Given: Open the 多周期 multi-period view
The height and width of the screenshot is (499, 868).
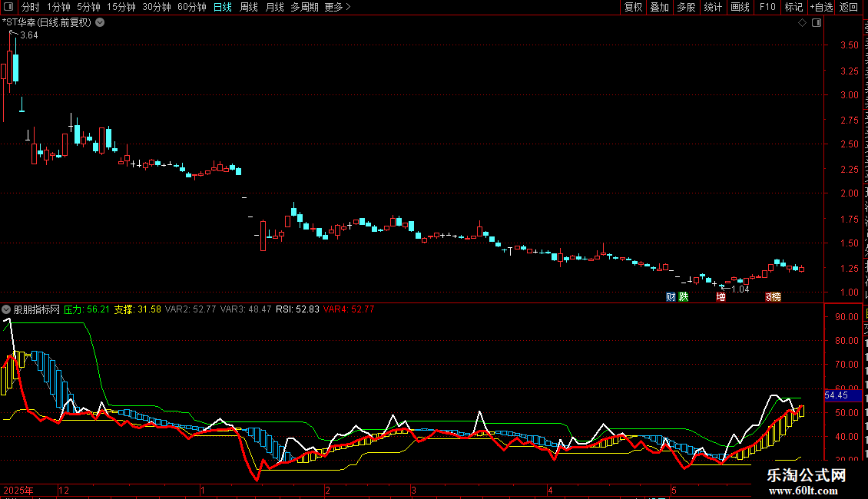Looking at the screenshot, I should pyautogui.click(x=304, y=7).
